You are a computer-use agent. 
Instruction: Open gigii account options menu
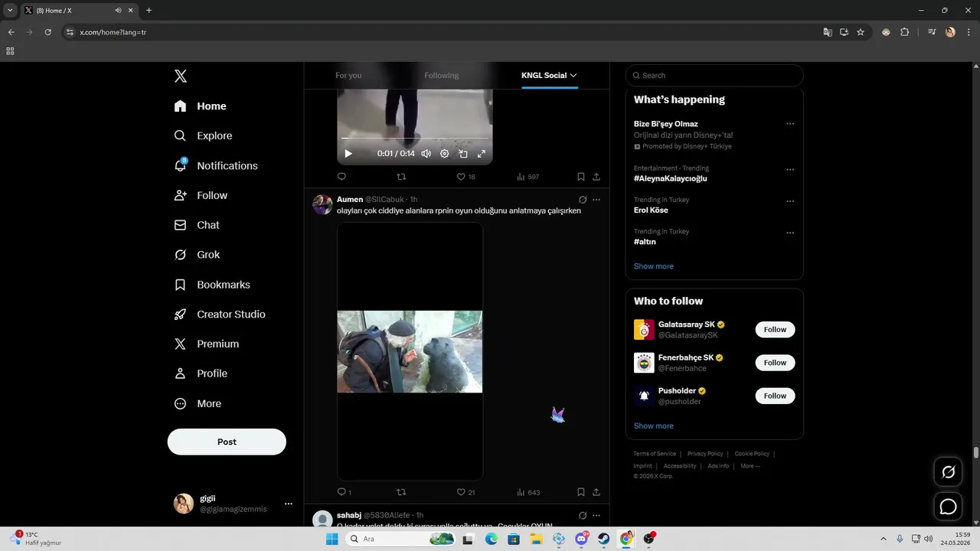coord(289,504)
